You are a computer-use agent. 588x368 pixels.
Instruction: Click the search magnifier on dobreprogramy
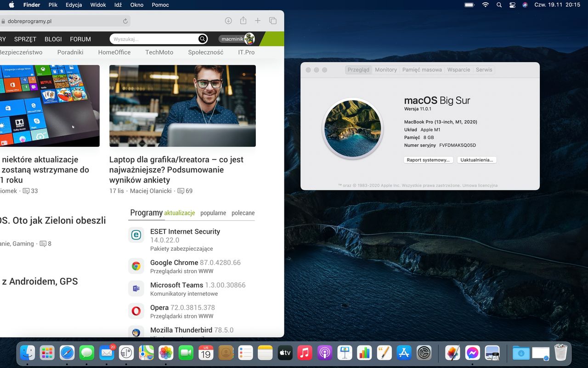pos(202,39)
